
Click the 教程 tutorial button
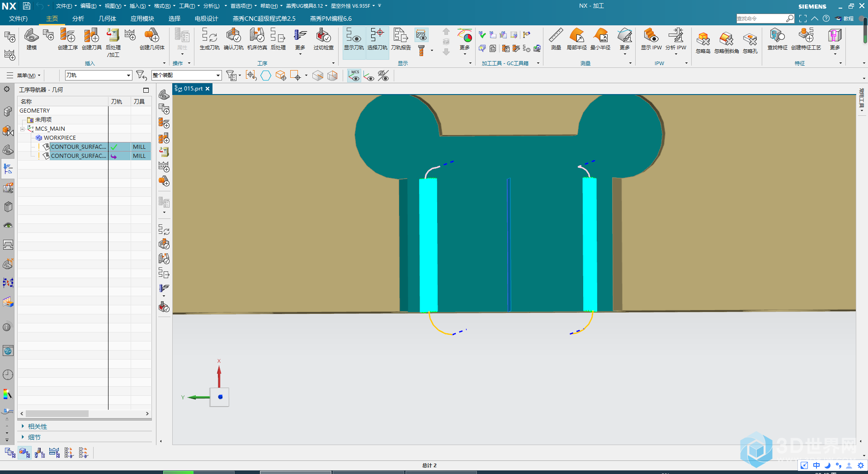click(844, 19)
